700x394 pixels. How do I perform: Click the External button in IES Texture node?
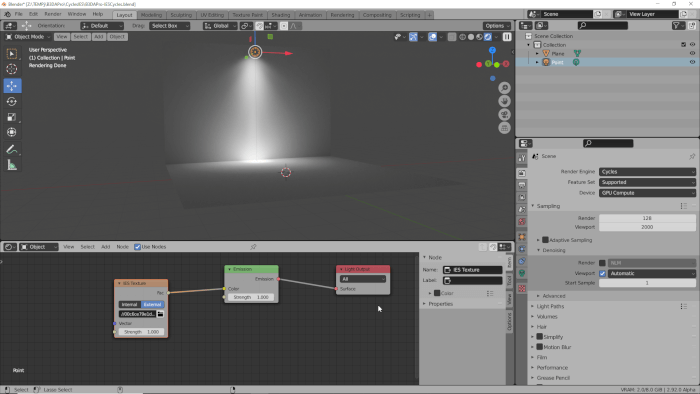pos(152,305)
